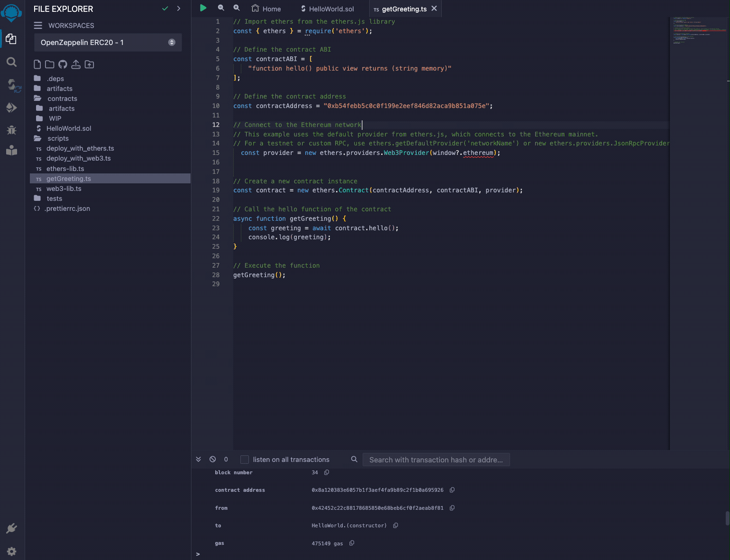Expand the tests folder
730x560 pixels.
click(x=54, y=198)
